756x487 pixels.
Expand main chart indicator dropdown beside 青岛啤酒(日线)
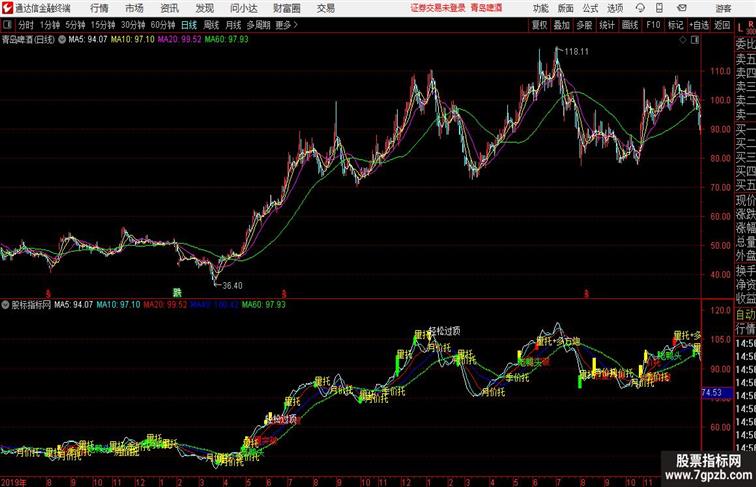click(62, 40)
